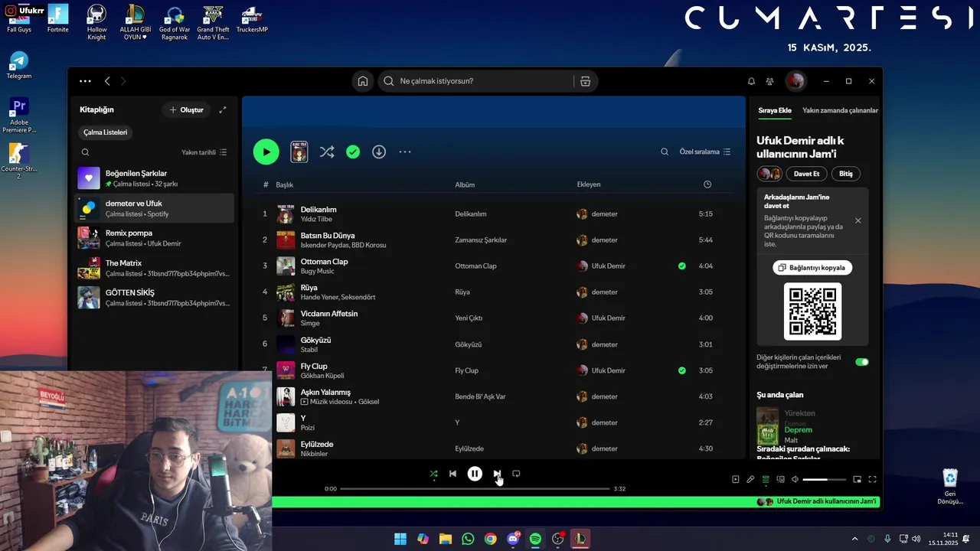980x551 pixels.
Task: Skip to the previous track
Action: click(x=452, y=474)
